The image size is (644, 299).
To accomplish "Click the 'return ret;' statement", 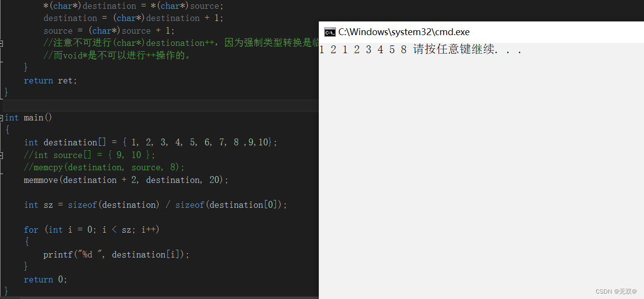I will pyautogui.click(x=50, y=80).
